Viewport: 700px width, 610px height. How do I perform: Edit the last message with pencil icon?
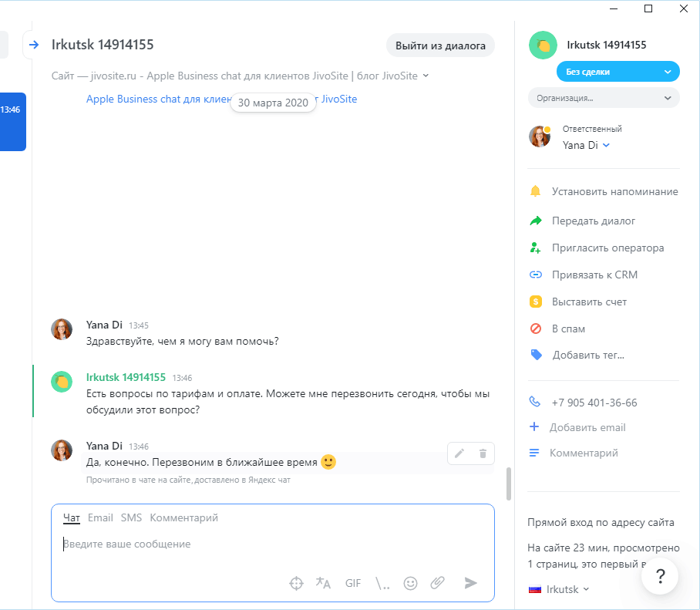click(x=459, y=453)
